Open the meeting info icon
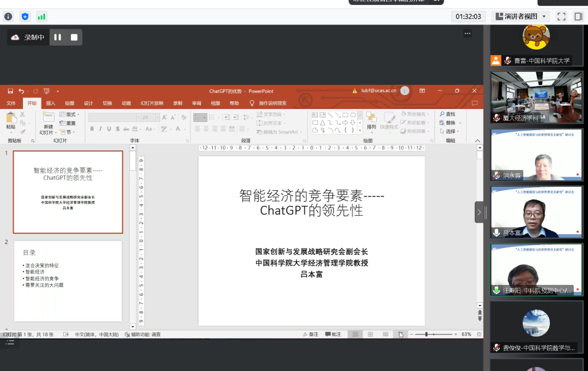This screenshot has width=588, height=371. point(8,16)
